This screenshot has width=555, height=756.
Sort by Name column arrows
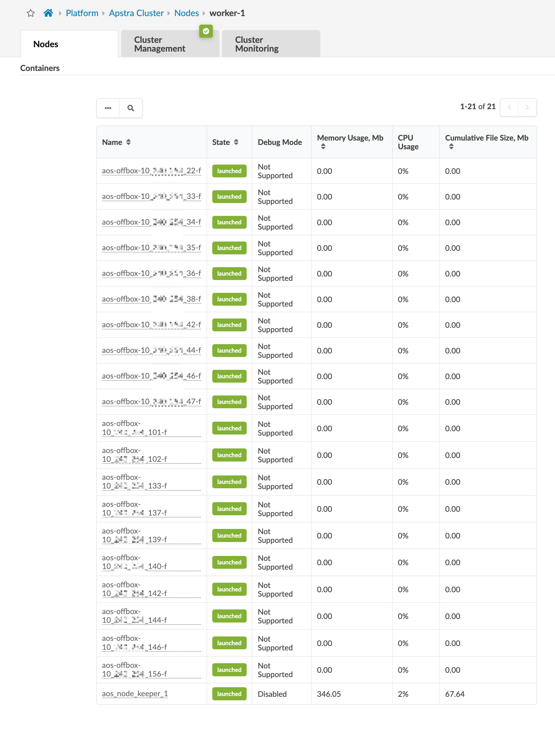coord(128,142)
